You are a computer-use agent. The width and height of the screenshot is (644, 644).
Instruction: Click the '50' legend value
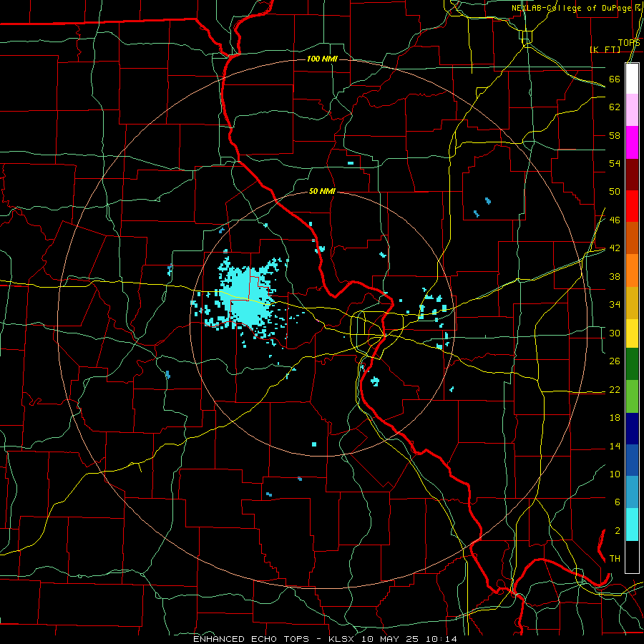(x=615, y=192)
